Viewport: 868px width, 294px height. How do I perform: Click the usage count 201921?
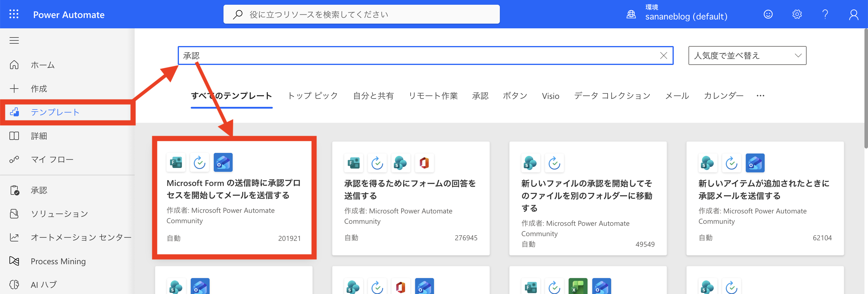pos(289,239)
